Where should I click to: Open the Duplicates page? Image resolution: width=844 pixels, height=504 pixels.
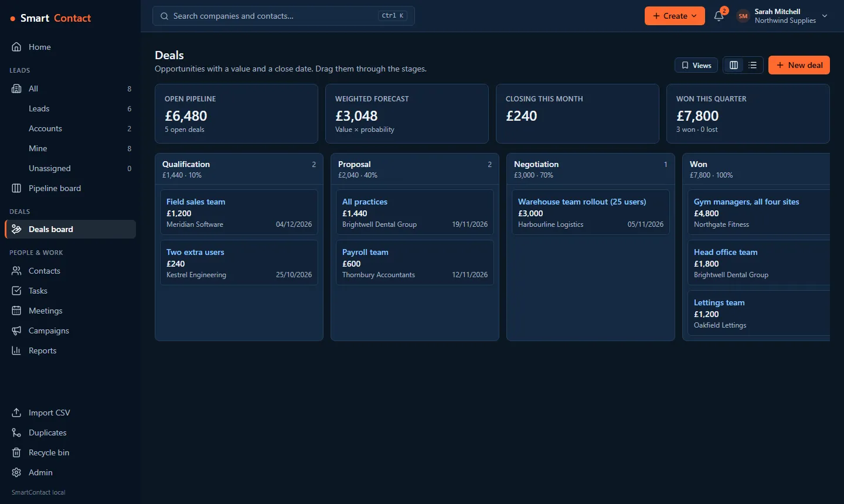[70, 433]
